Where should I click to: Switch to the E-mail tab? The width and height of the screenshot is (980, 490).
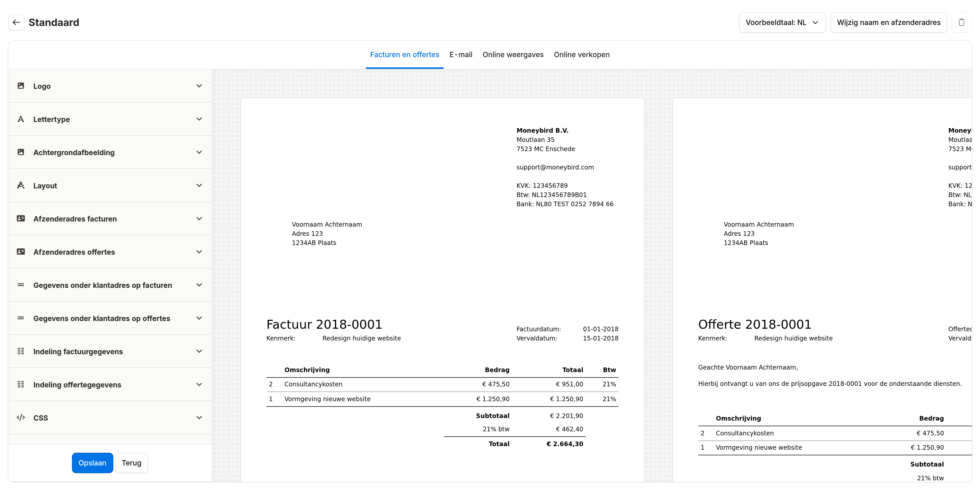pyautogui.click(x=461, y=55)
